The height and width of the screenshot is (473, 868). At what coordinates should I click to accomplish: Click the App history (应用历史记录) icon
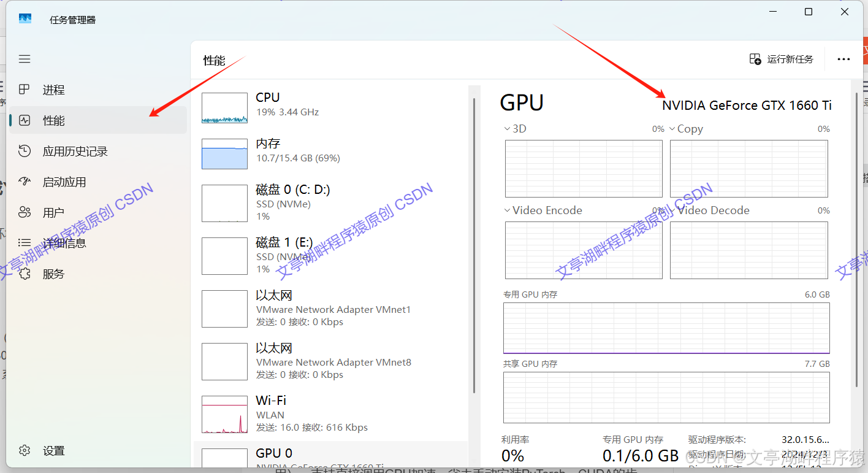(x=25, y=151)
